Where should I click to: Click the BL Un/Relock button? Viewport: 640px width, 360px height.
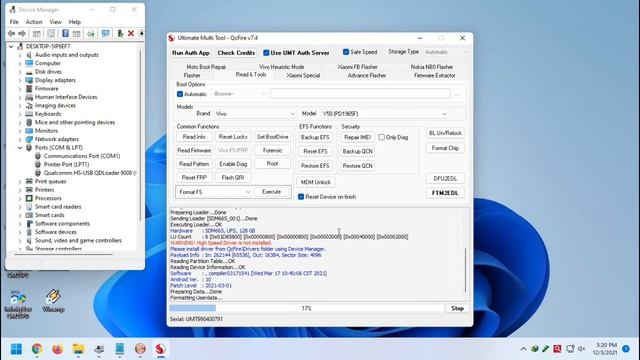(445, 133)
